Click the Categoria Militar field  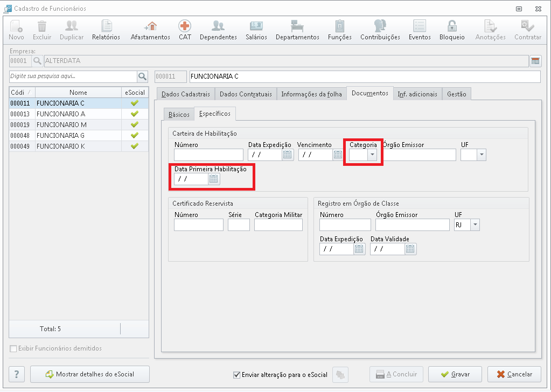pos(278,225)
